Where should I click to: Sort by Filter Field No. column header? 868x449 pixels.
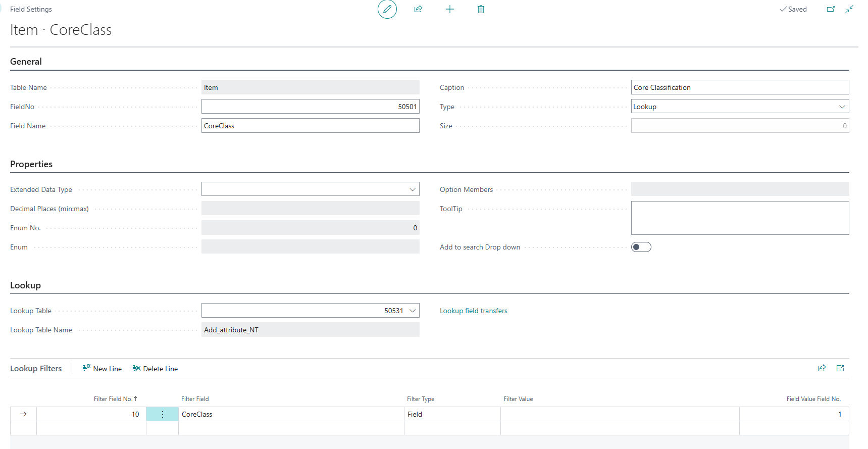(113, 399)
